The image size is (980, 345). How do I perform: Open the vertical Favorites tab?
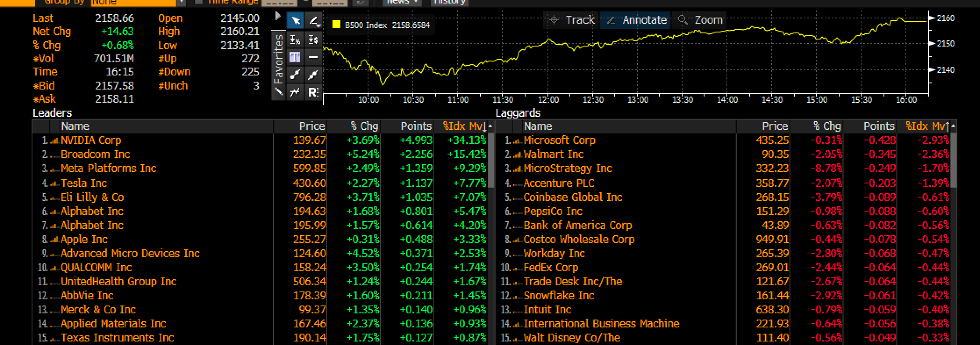(x=278, y=59)
